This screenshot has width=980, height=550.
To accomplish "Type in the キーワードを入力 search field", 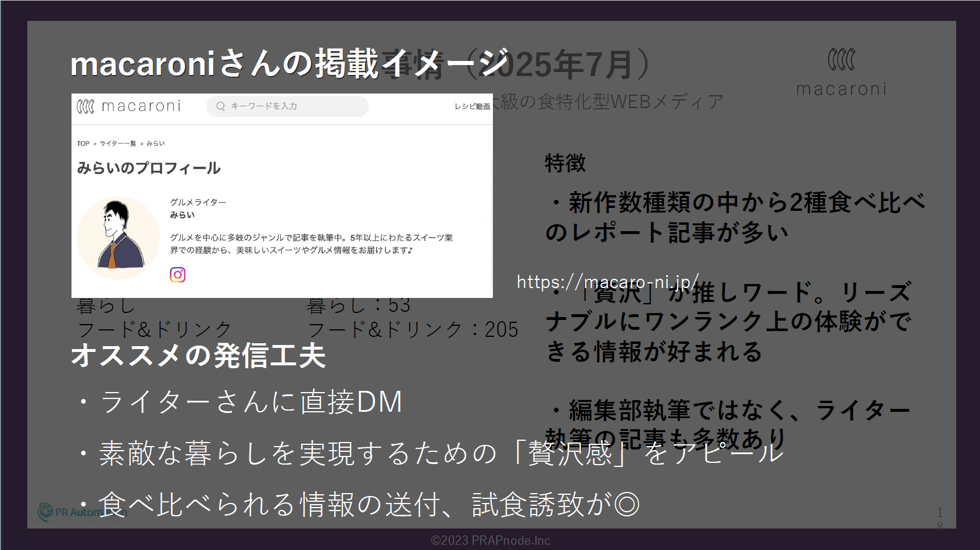I will click(291, 106).
